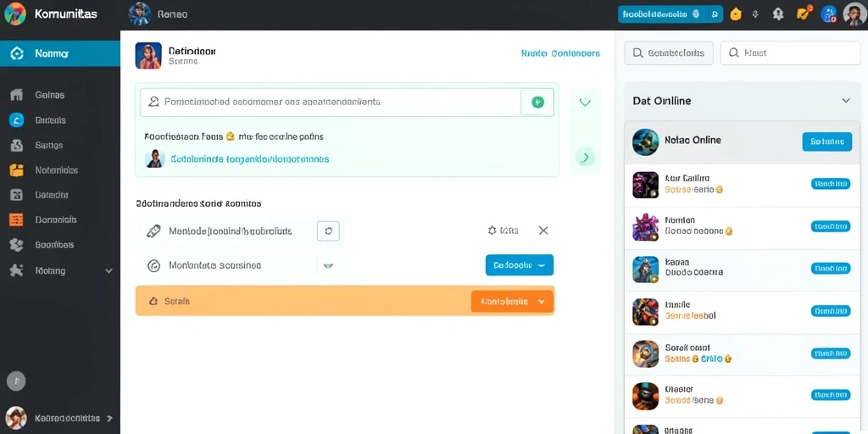Click the circular icon in the Monbntate row
The image size is (868, 434).
[153, 265]
